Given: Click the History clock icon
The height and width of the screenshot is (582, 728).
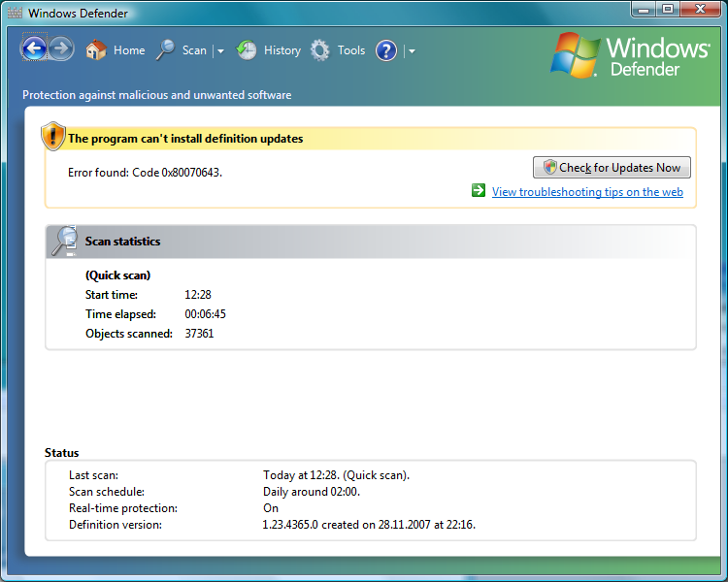Looking at the screenshot, I should coord(248,50).
